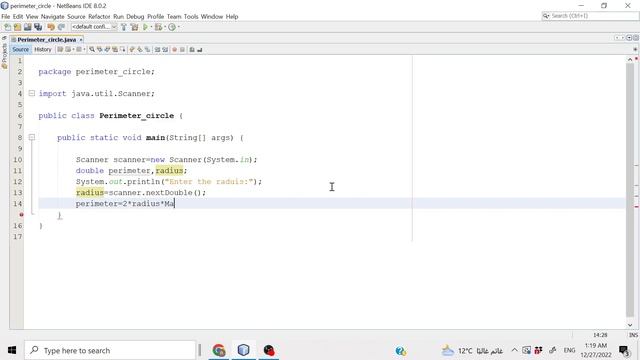640x360 pixels.
Task: Click the Find Selection magnifier icon
Action: coord(92,49)
